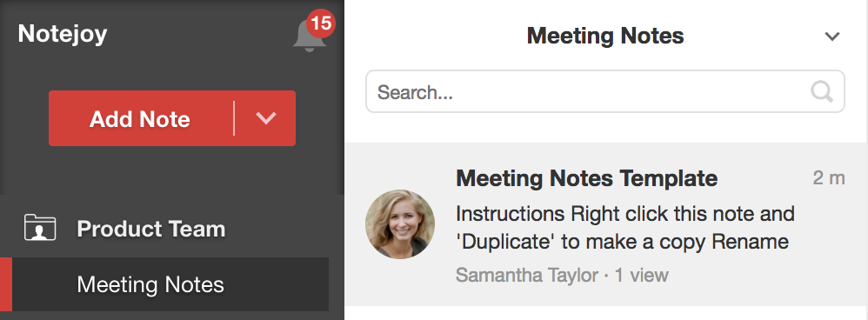Select the Product Team library folder icon

pos(40,228)
